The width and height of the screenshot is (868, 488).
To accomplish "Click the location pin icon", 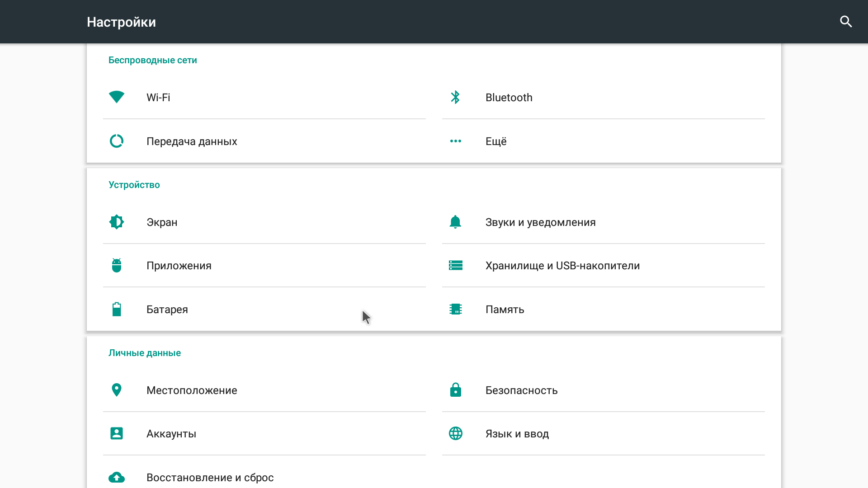I will [x=117, y=390].
